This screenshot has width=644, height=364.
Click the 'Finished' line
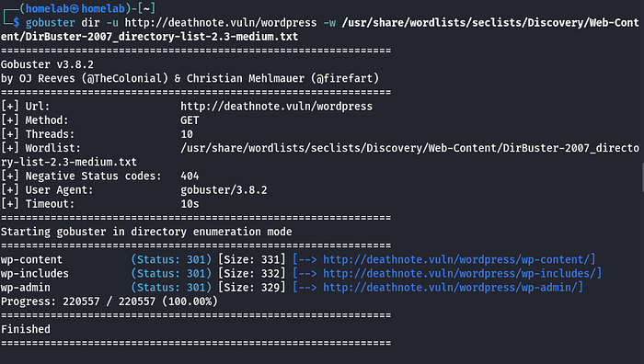point(26,329)
